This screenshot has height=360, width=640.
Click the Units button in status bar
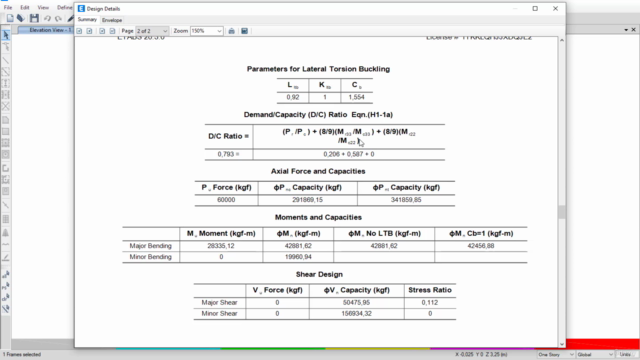pos(625,355)
